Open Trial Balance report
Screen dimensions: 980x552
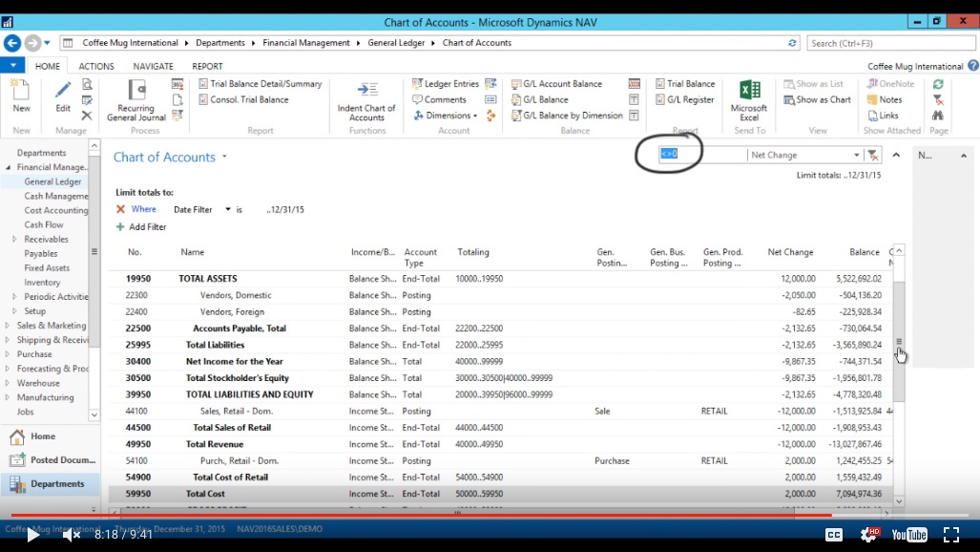pos(685,83)
